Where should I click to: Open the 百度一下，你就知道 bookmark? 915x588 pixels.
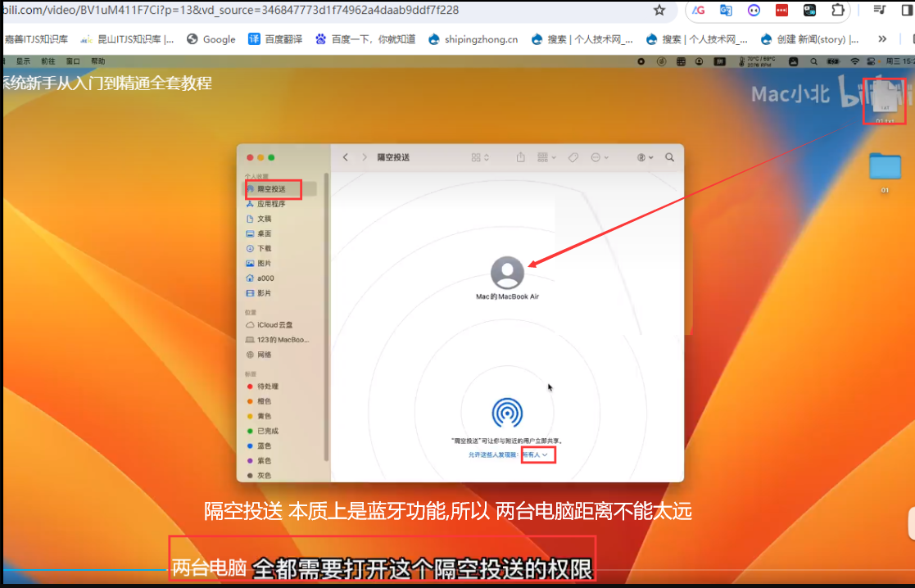365,39
